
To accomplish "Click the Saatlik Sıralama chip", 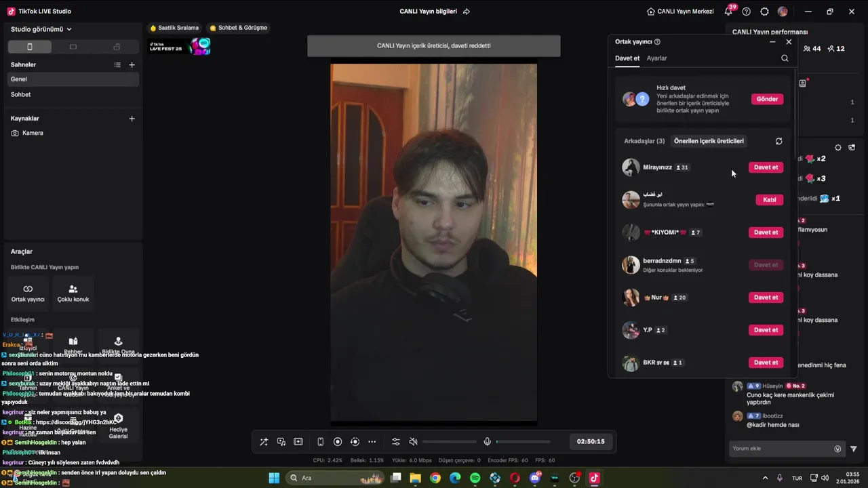I will click(174, 28).
